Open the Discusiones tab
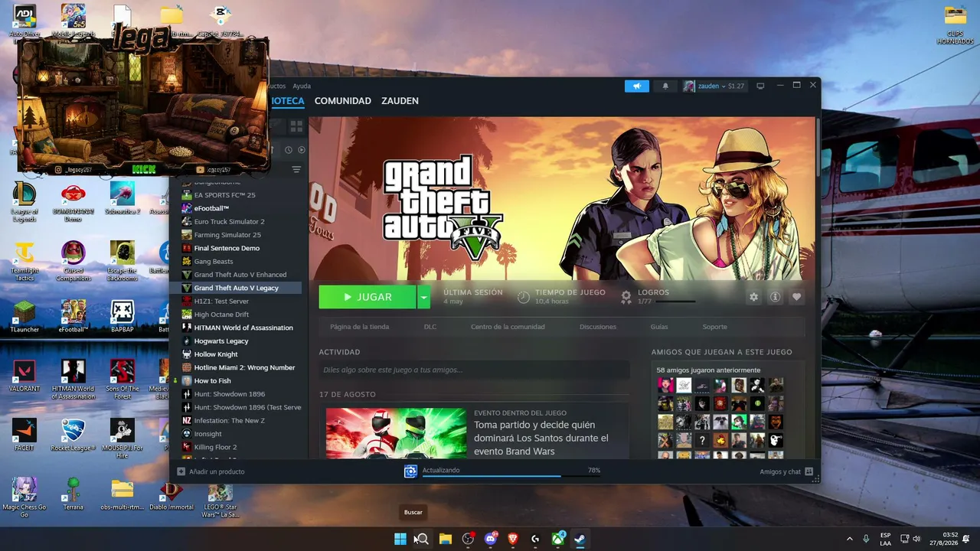980x551 pixels. click(598, 327)
